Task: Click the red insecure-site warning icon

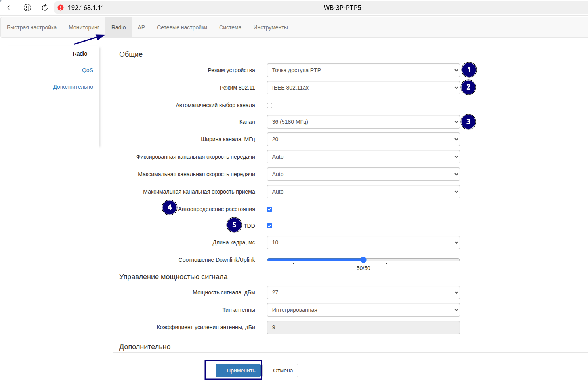Action: click(61, 8)
